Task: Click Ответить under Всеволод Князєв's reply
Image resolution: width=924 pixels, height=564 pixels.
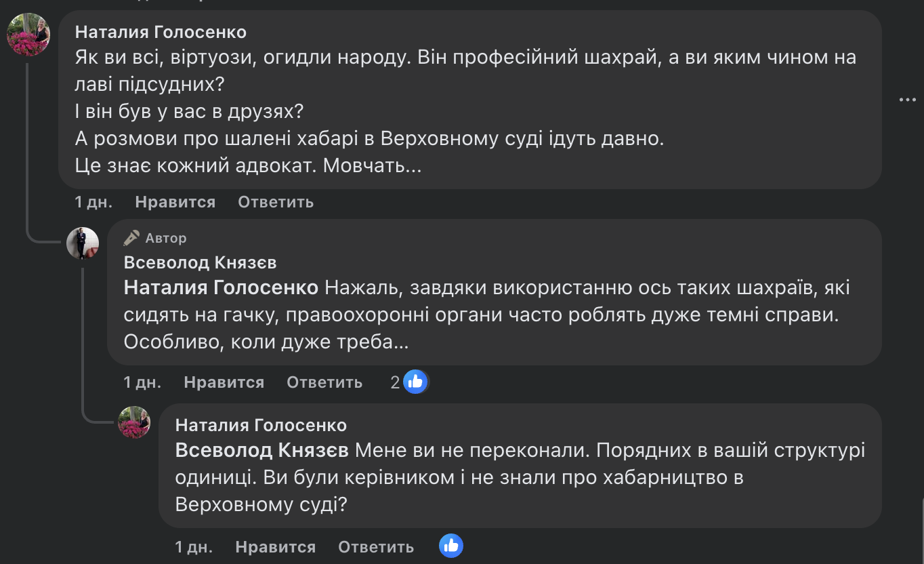Action: tap(324, 382)
